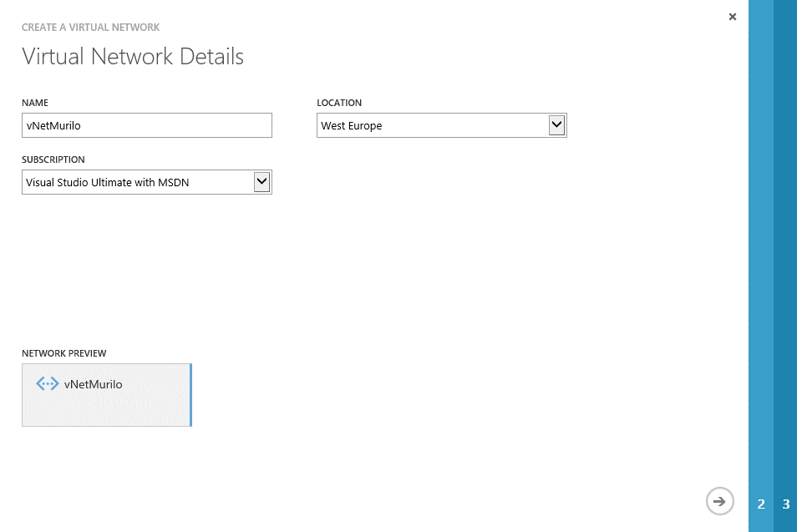The height and width of the screenshot is (532, 797).
Task: Select the vNetMurilo network preview tile
Action: tap(106, 395)
